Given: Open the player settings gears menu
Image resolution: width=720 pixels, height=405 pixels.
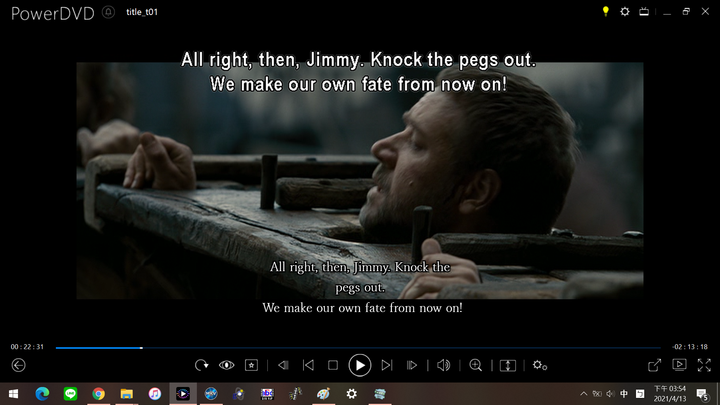Looking at the screenshot, I should tap(540, 365).
